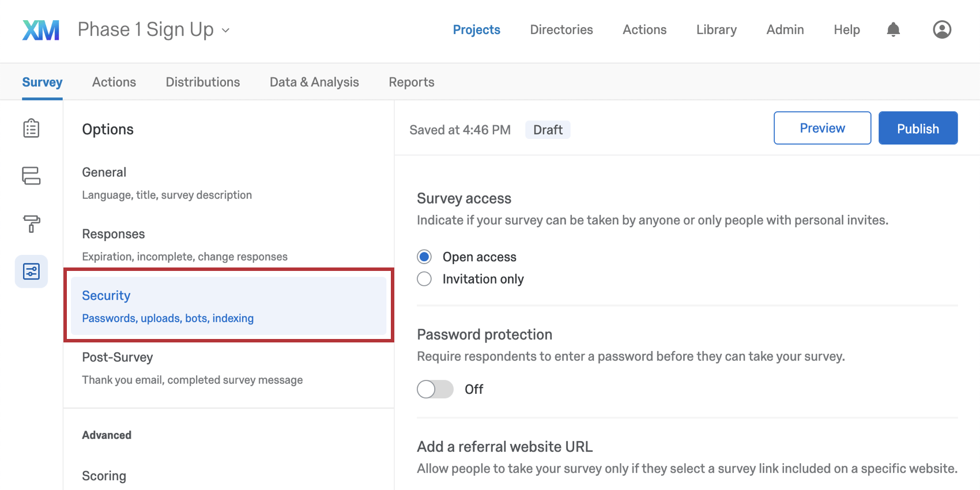Switch to the Survey tab
This screenshot has height=490, width=980.
(x=42, y=82)
